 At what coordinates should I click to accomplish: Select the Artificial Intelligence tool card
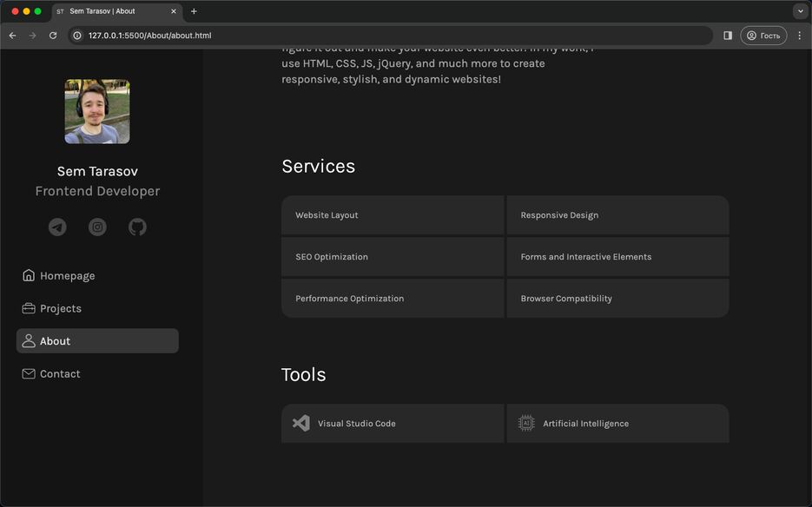(x=617, y=423)
